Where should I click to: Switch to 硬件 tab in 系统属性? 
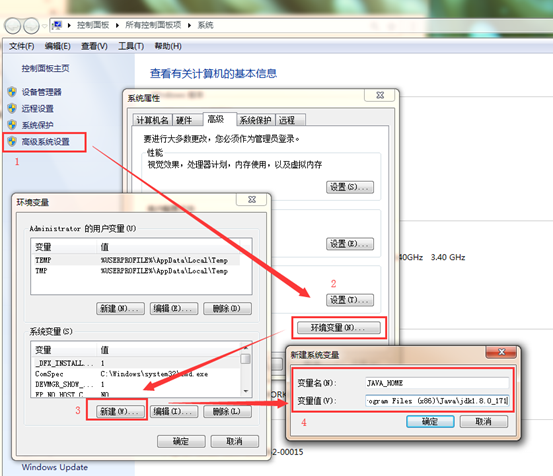pyautogui.click(x=188, y=120)
